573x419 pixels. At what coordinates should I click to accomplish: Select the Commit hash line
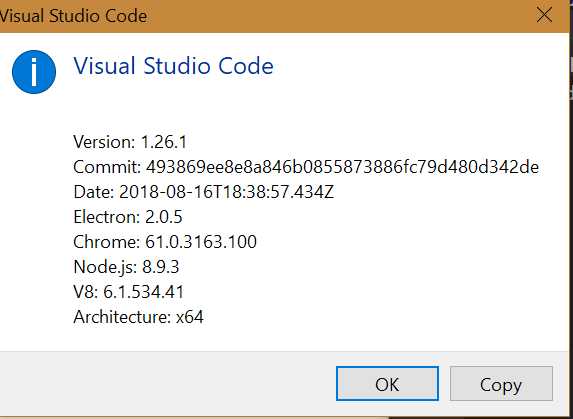pos(306,167)
